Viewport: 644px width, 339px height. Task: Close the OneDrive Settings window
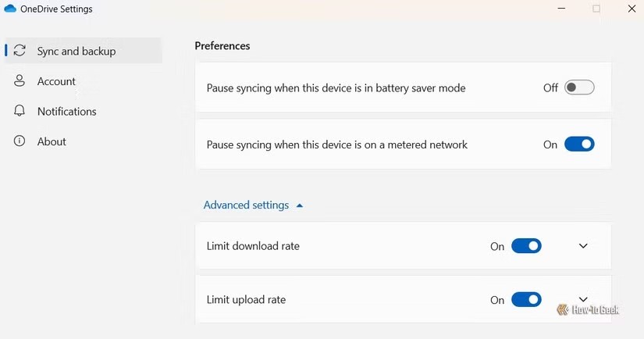coord(632,9)
